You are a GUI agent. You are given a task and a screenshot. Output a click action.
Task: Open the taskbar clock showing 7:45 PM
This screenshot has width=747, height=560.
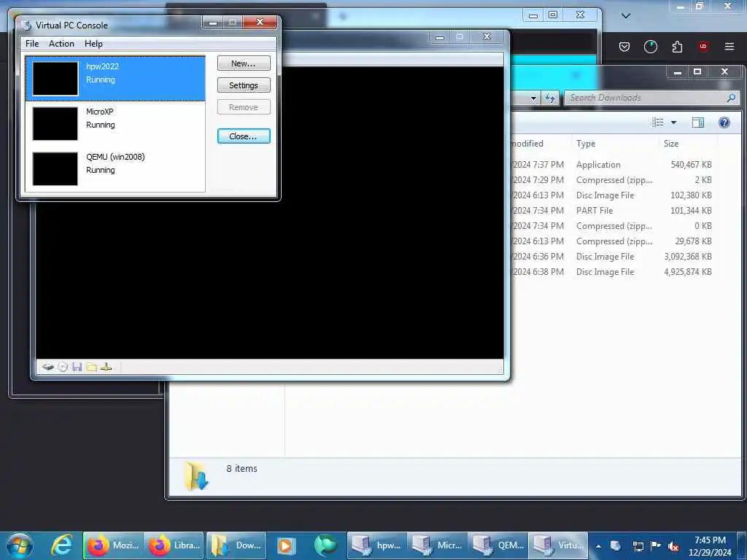pos(710,546)
